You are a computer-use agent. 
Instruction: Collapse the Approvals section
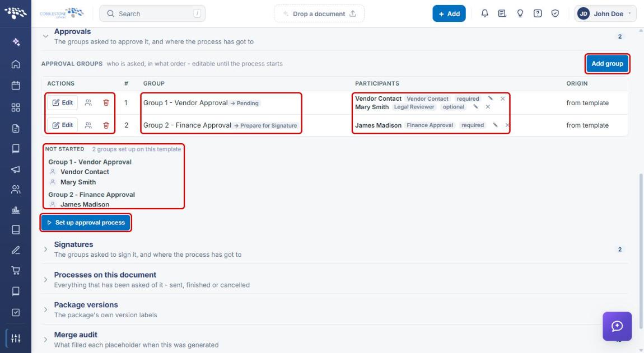pyautogui.click(x=45, y=36)
